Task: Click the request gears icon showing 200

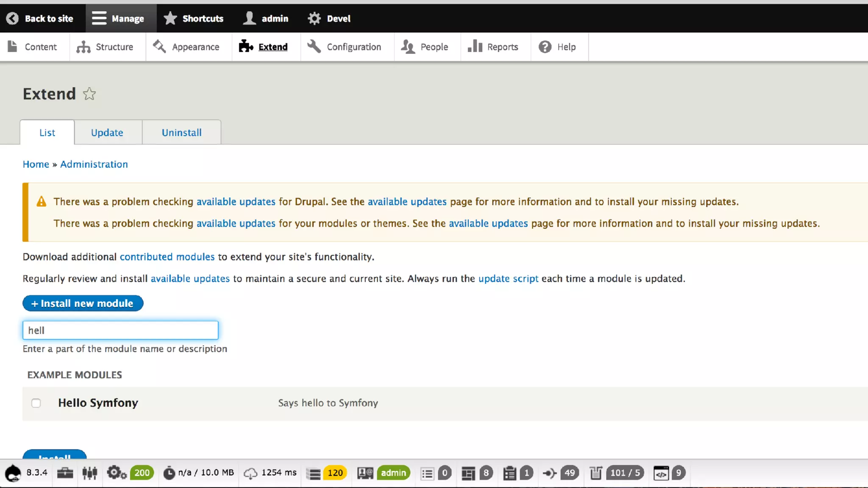Action: [117, 473]
